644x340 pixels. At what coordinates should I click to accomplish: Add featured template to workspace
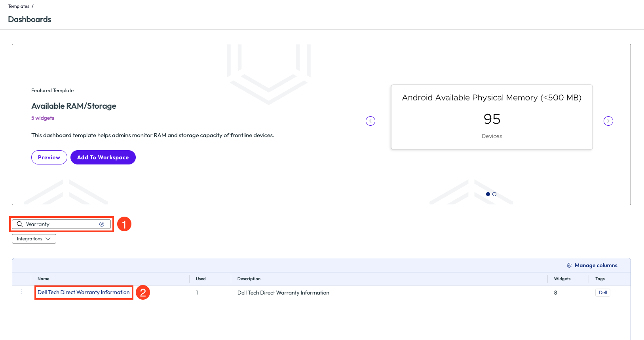(103, 157)
